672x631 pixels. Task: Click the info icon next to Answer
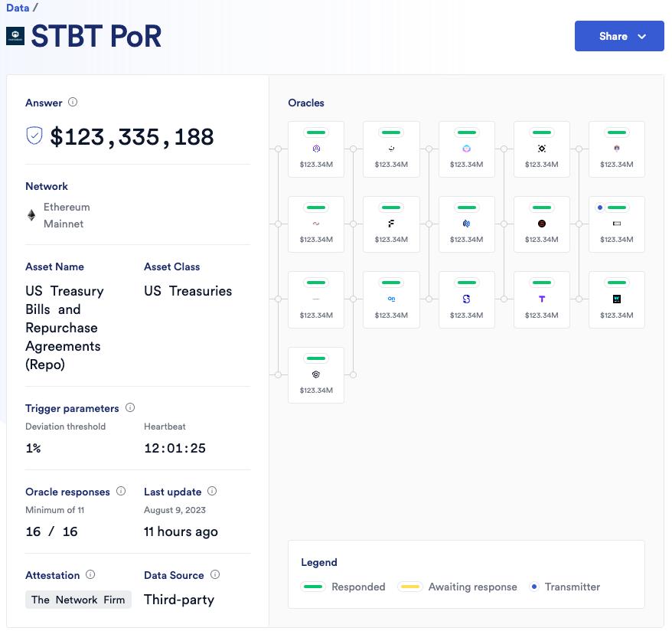[x=73, y=102]
